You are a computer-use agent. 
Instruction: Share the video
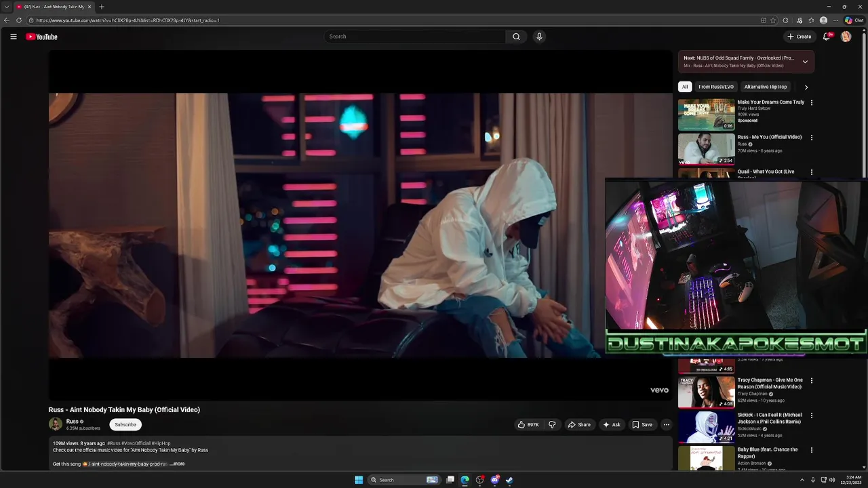[579, 425]
